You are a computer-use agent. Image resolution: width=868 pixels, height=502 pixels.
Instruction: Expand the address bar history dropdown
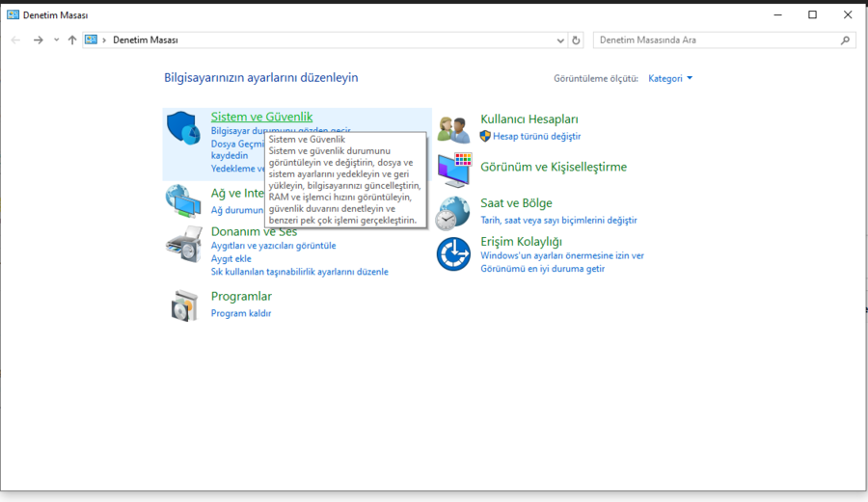pos(560,40)
